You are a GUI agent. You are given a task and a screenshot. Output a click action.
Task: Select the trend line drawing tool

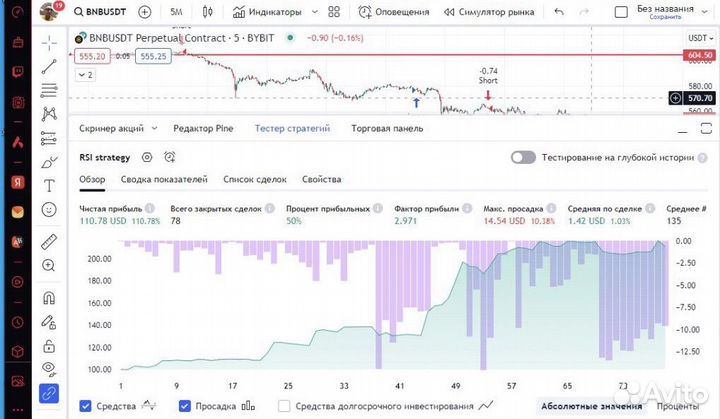coord(49,67)
